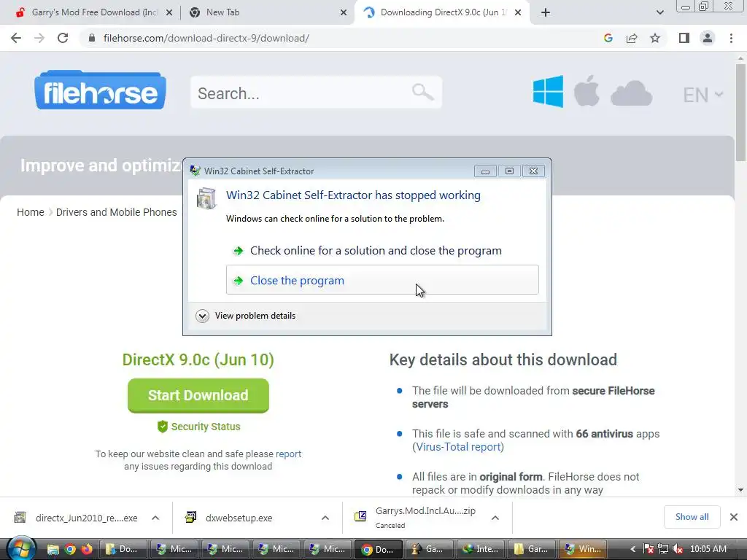747x560 pixels.
Task: Click into the FileHorse Search field
Action: pyautogui.click(x=317, y=93)
